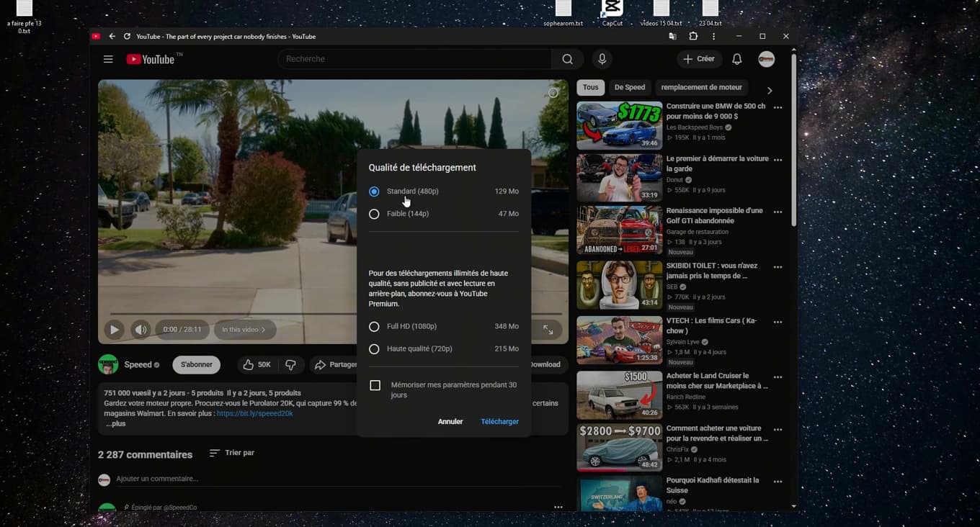Dislike the video with thumbs down
The image size is (980, 527).
pos(291,365)
